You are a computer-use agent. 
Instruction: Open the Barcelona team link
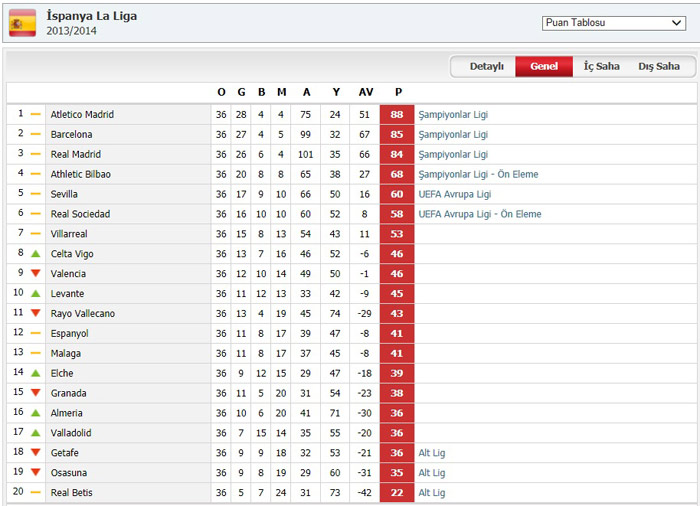(x=71, y=135)
